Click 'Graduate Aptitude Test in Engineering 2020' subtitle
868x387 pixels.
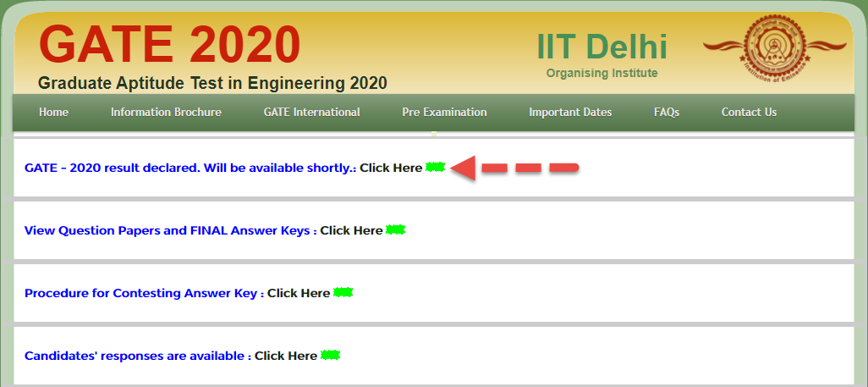click(x=212, y=84)
